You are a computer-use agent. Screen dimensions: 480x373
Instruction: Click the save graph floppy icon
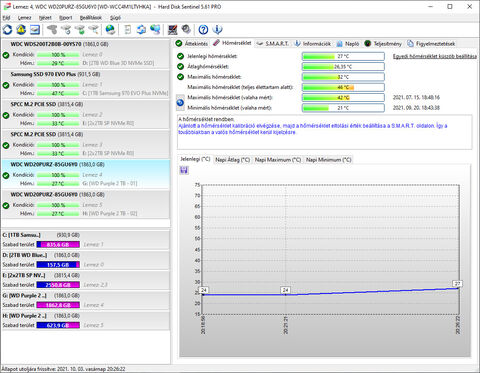pos(184,170)
